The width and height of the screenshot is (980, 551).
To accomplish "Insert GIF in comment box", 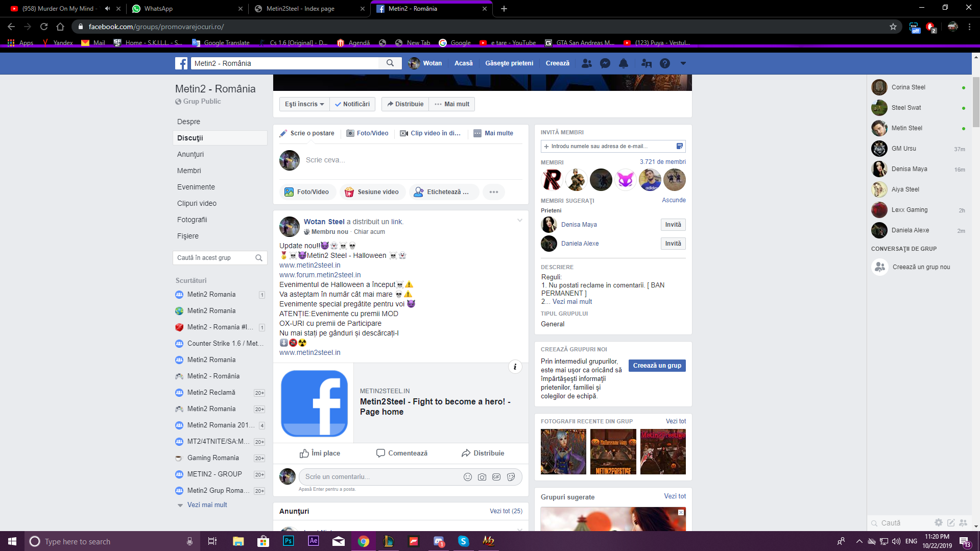I will pyautogui.click(x=496, y=477).
